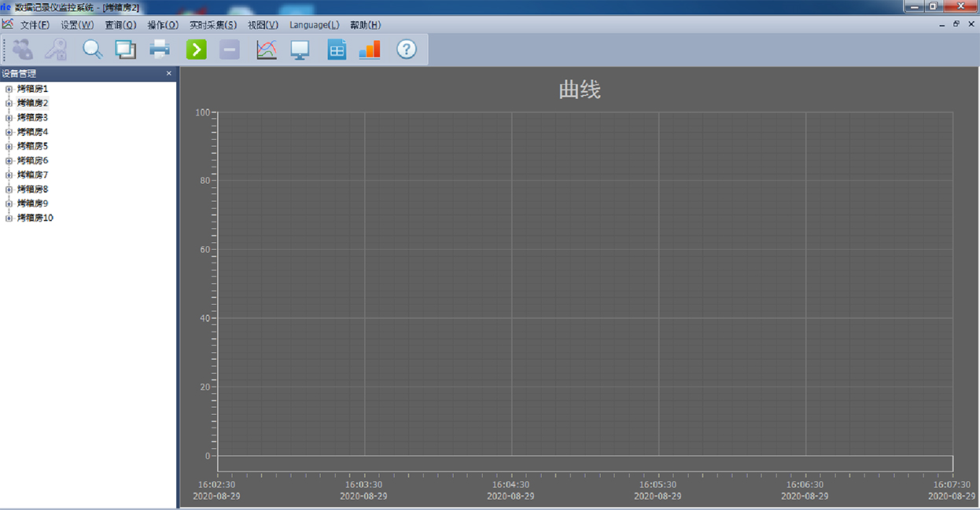This screenshot has height=510, width=980.
Task: Click the overlapping windows toolbar icon
Action: click(125, 50)
